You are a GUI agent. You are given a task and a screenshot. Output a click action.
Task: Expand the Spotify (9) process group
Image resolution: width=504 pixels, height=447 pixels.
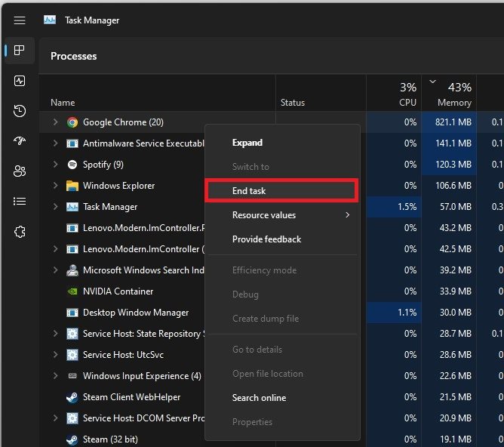pos(55,165)
